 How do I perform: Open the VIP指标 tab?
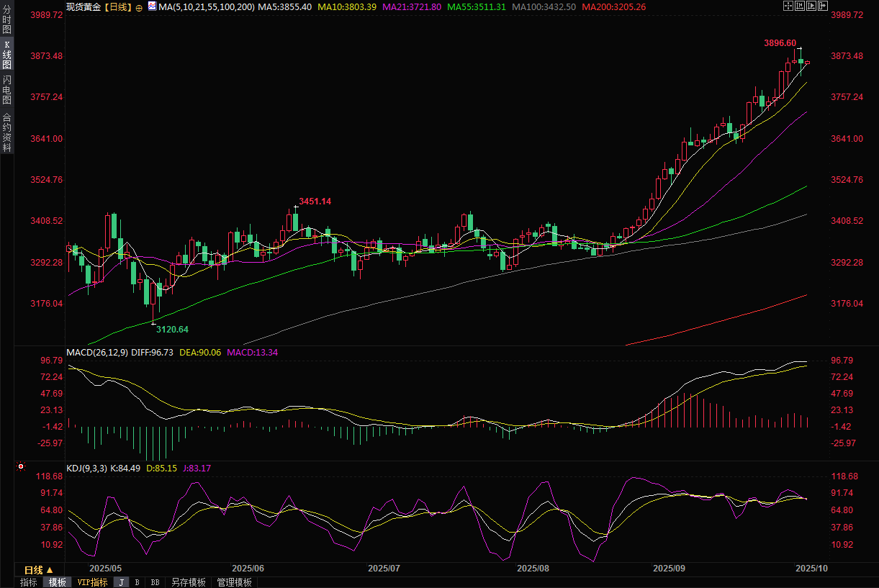click(x=92, y=582)
